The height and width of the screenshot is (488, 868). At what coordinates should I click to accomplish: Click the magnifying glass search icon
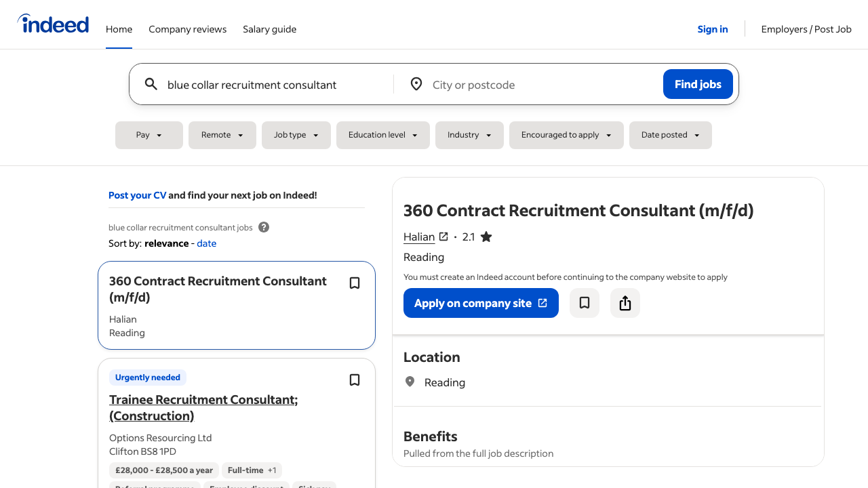click(151, 84)
